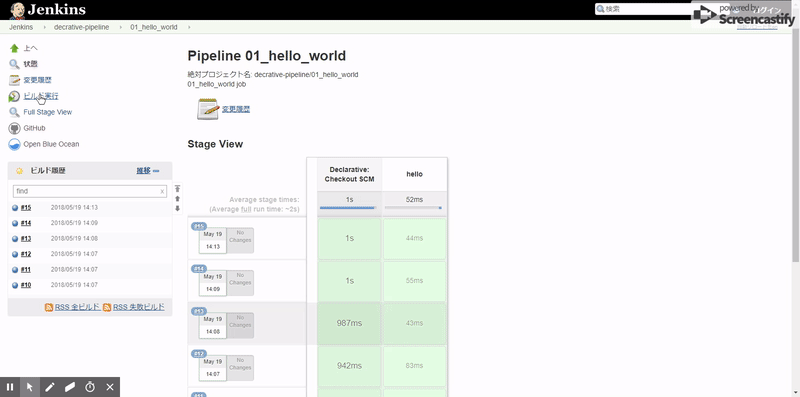800x397 pixels.
Task: Collapse the build history with minus icon
Action: coord(156,171)
